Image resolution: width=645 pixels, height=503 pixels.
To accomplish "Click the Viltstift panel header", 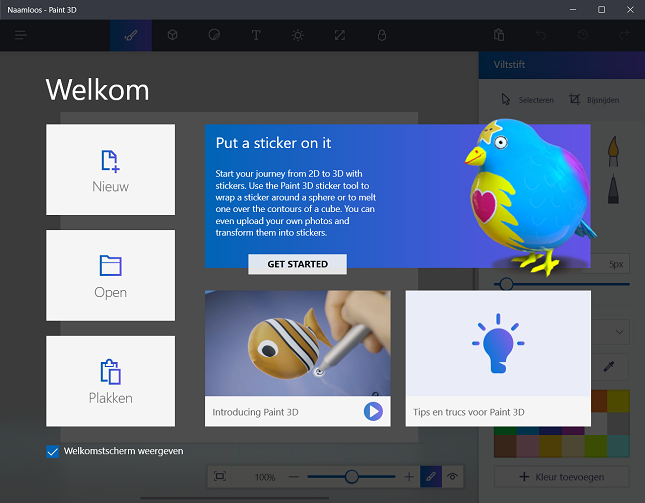I will (561, 65).
